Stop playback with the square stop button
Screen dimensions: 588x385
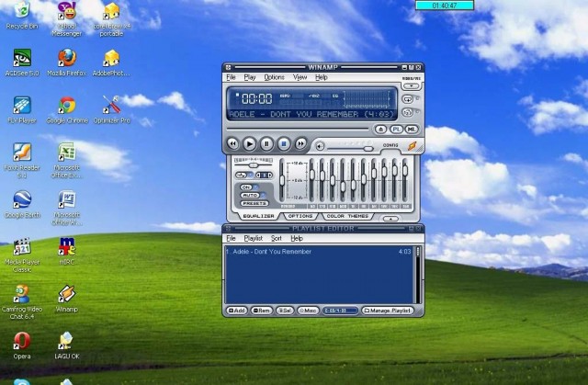coord(284,144)
